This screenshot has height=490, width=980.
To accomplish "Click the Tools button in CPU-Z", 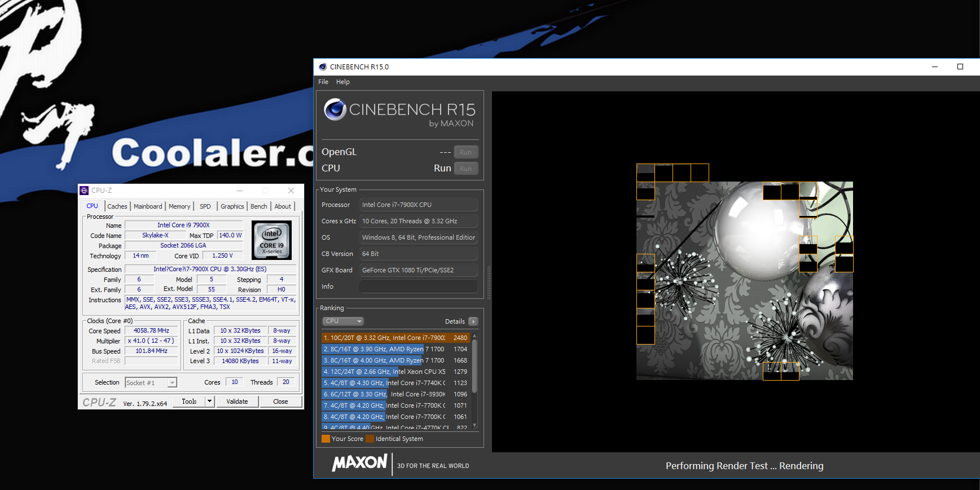I will [x=189, y=401].
